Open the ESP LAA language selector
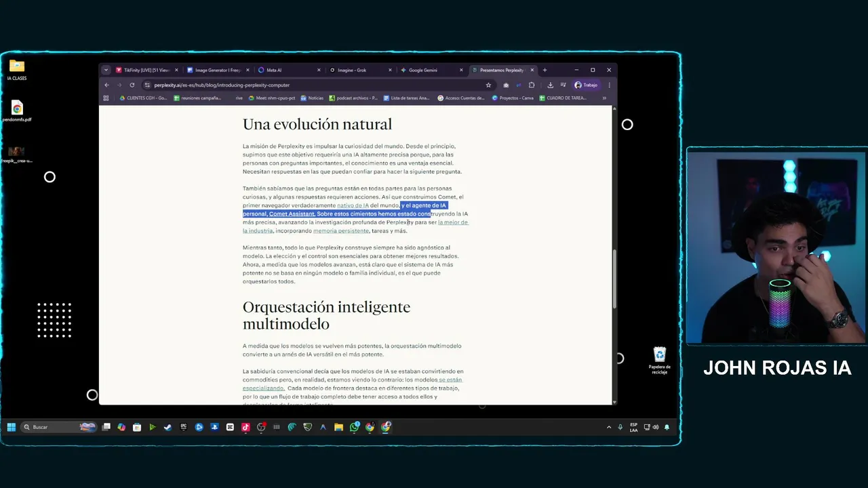This screenshot has height=488, width=868. coord(633,427)
